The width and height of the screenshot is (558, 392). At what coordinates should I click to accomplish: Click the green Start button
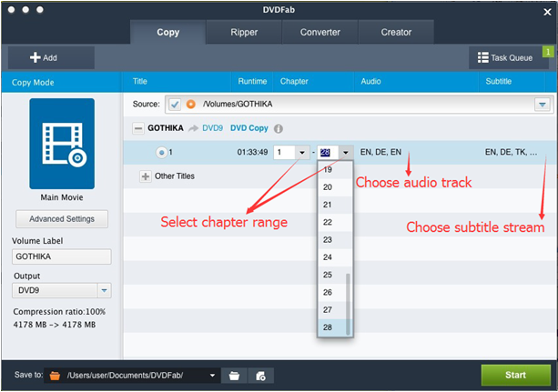point(515,375)
